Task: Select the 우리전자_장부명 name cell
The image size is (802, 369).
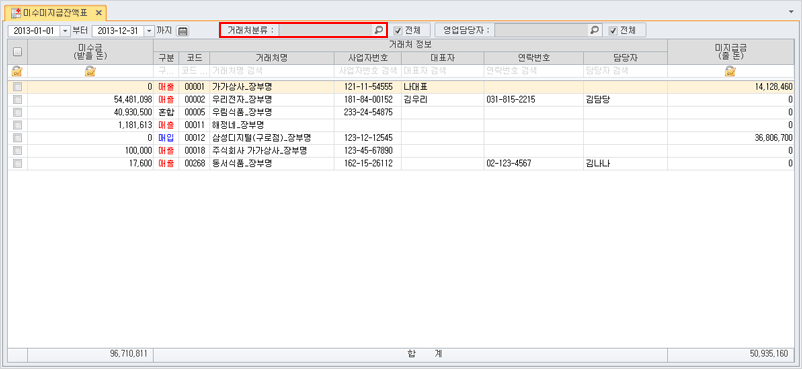Action: click(x=272, y=100)
